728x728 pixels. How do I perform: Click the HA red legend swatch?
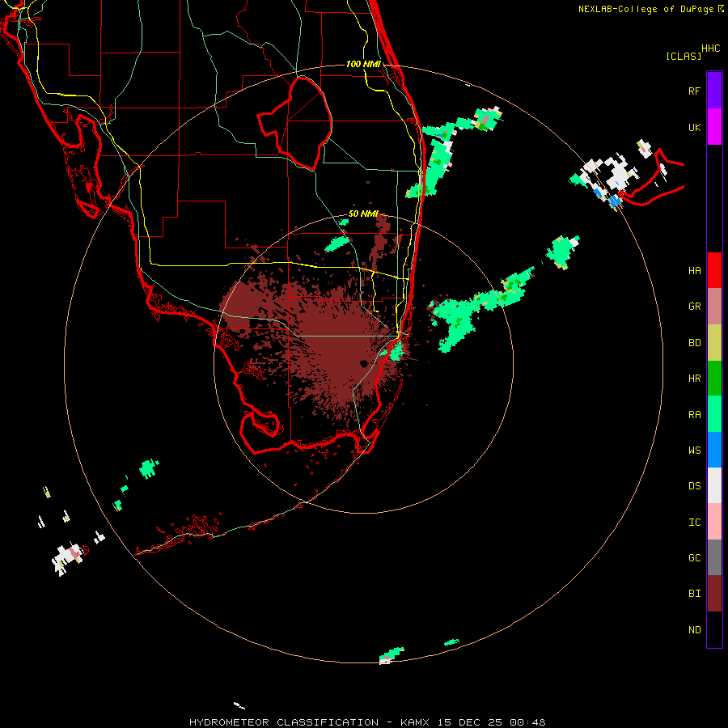click(714, 270)
